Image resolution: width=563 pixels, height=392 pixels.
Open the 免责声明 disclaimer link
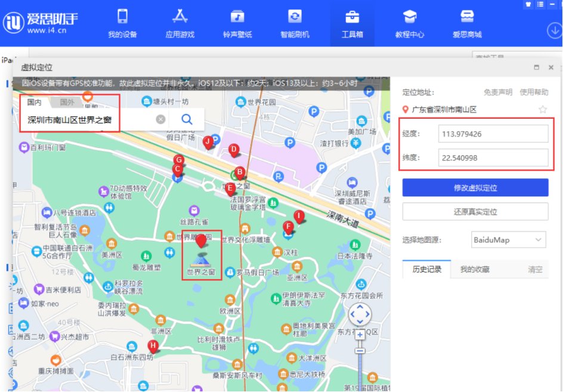[x=498, y=92]
